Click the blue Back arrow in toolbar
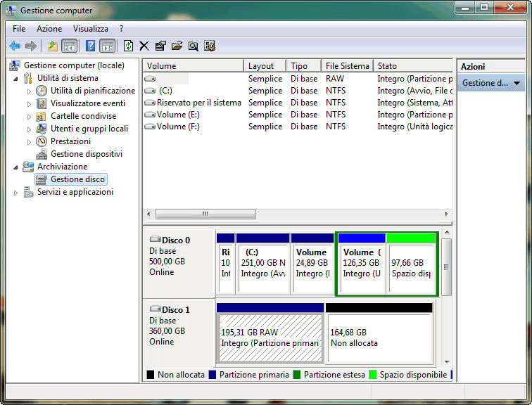 (x=15, y=46)
